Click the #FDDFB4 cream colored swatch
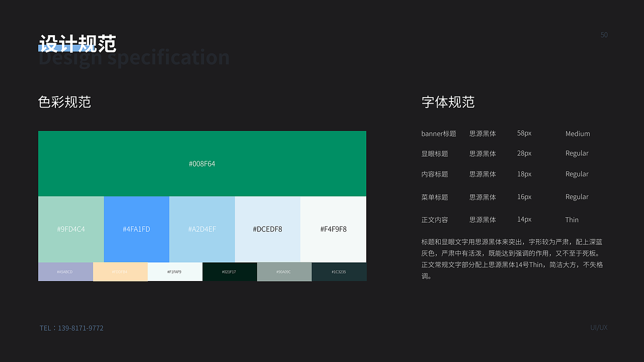Screen dimensions: 644x362 120,271
